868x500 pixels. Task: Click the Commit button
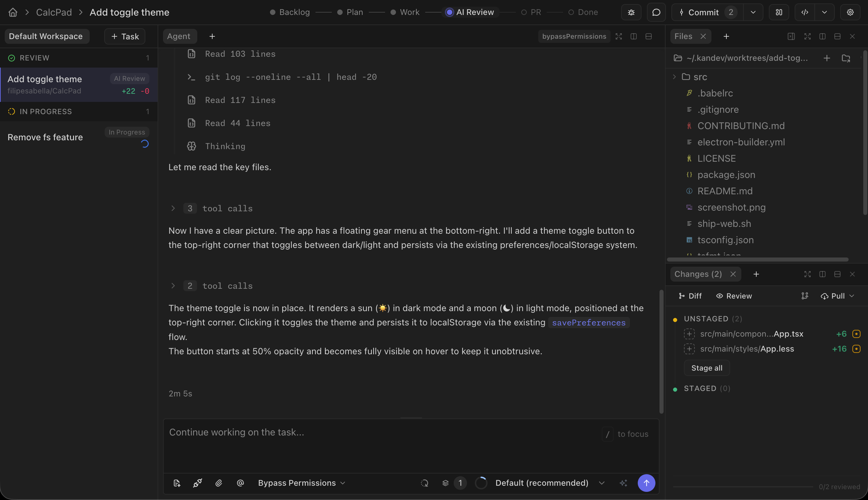tap(707, 12)
